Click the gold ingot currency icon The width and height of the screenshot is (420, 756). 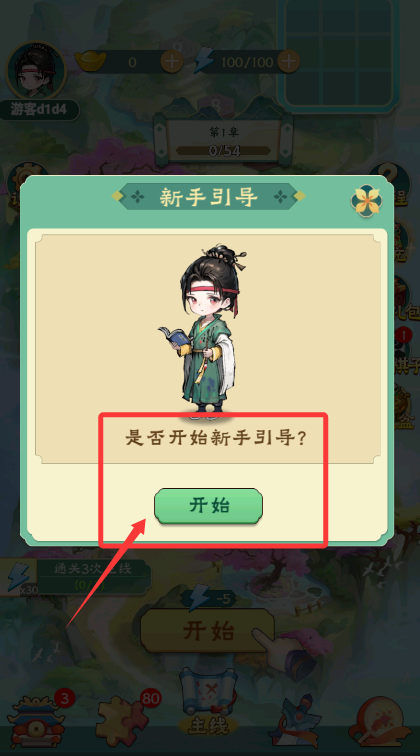(x=91, y=61)
